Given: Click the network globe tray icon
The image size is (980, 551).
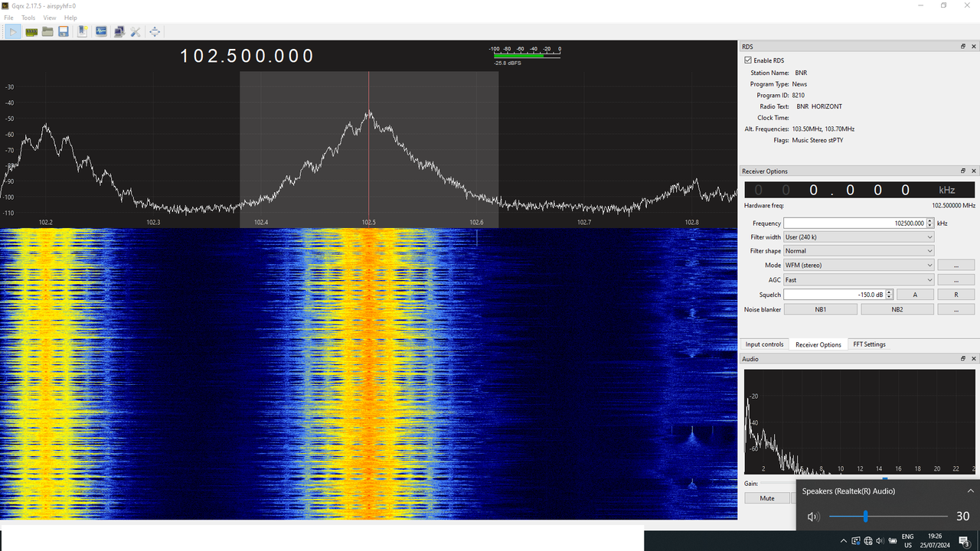Looking at the screenshot, I should (867, 540).
